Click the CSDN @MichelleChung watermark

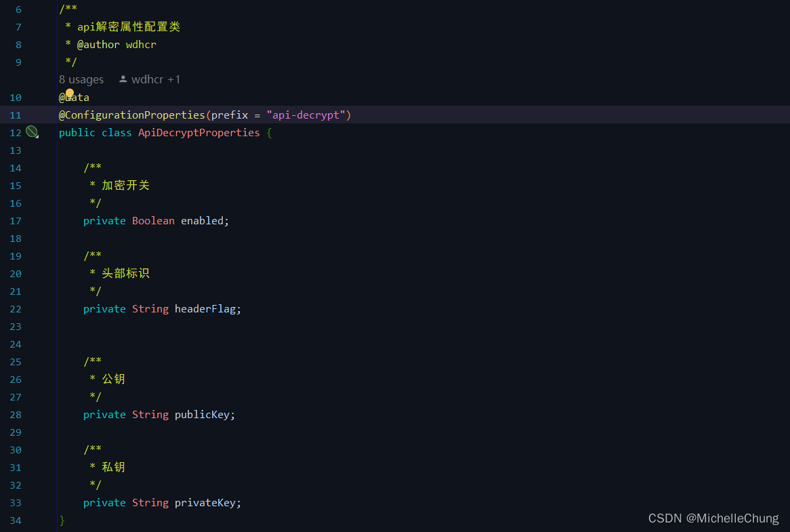[x=713, y=518]
